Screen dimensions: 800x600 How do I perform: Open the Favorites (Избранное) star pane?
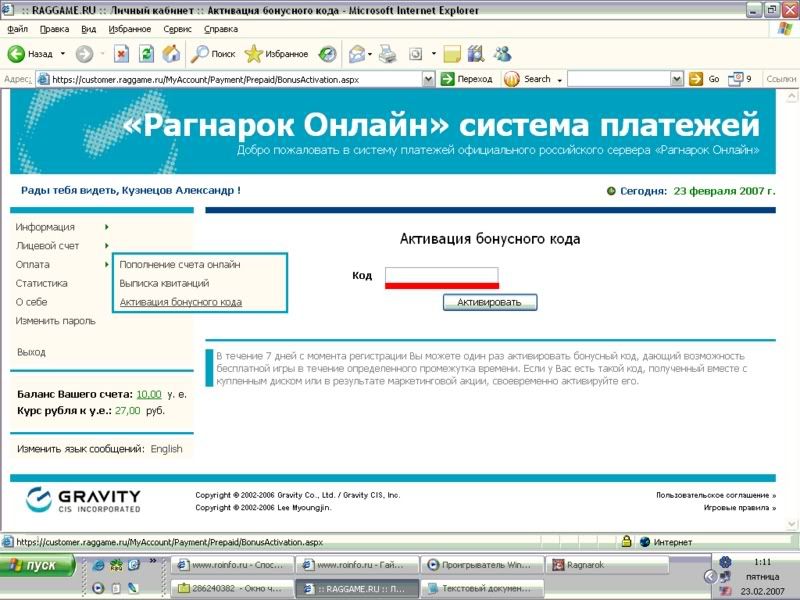tap(276, 54)
